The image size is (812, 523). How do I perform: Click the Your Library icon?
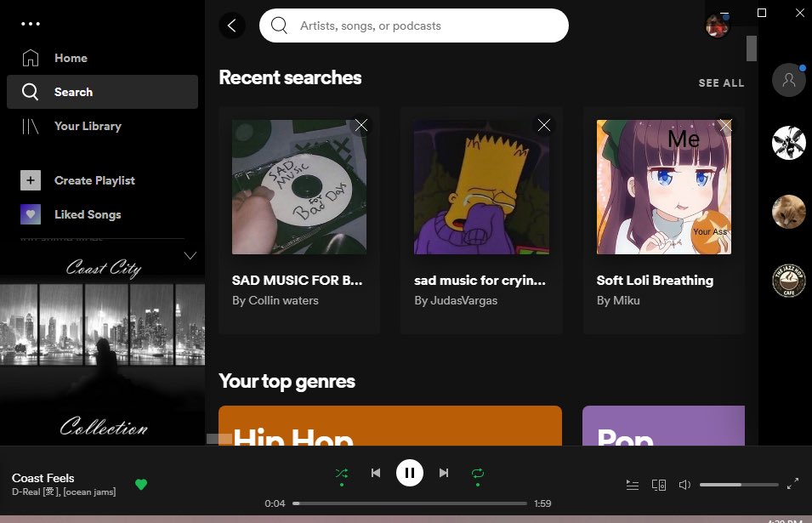pos(31,126)
